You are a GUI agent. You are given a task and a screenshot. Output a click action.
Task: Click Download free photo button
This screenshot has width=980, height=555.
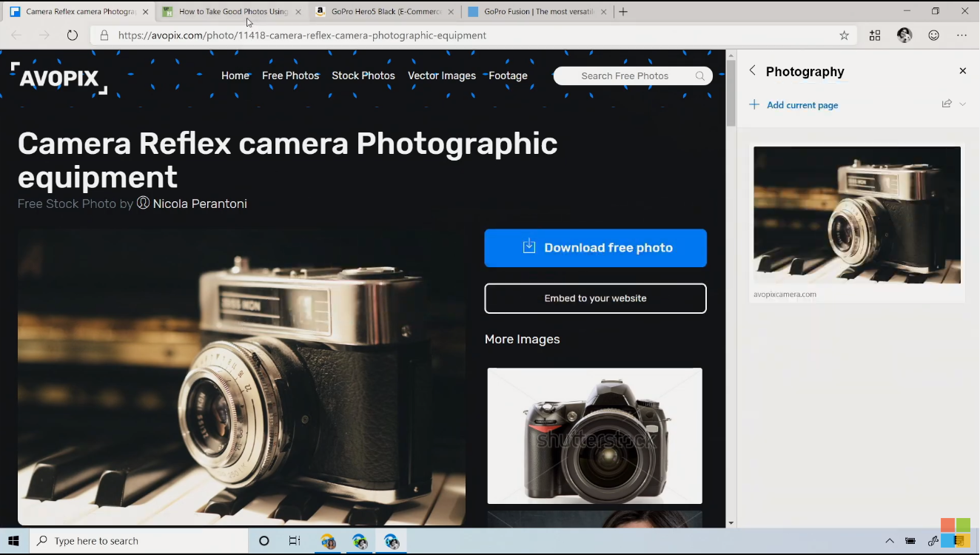[x=595, y=248]
